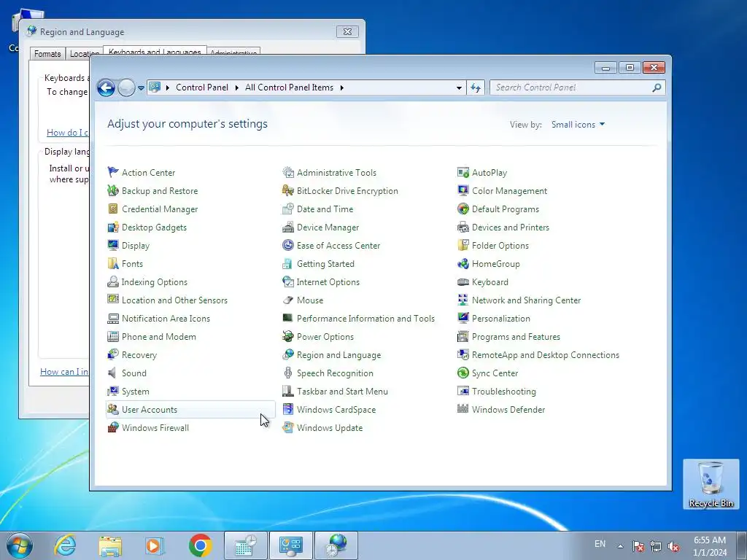This screenshot has width=747, height=560.
Task: Open the AutoPlay icon
Action: pos(463,172)
